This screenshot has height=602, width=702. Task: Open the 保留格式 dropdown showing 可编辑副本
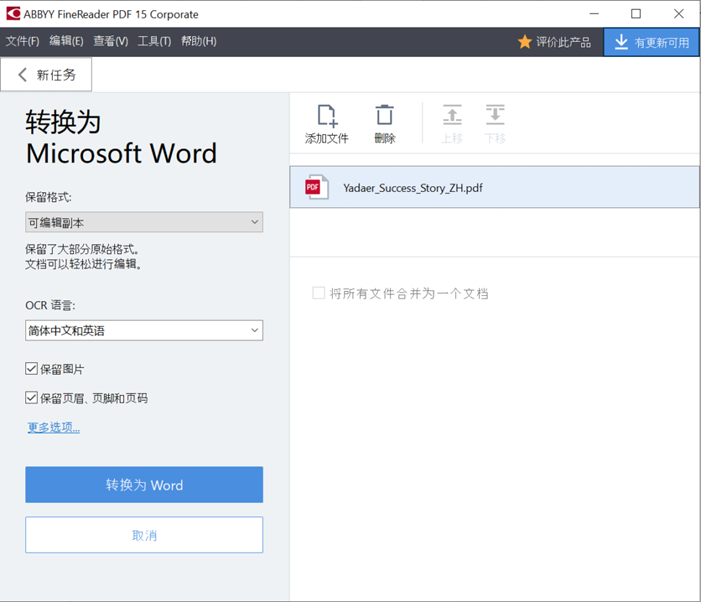144,222
